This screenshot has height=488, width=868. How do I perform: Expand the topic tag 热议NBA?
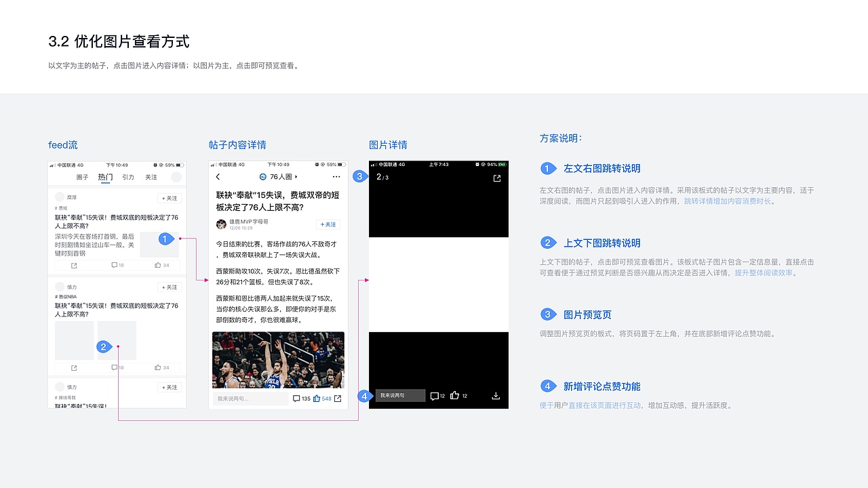[x=66, y=295]
